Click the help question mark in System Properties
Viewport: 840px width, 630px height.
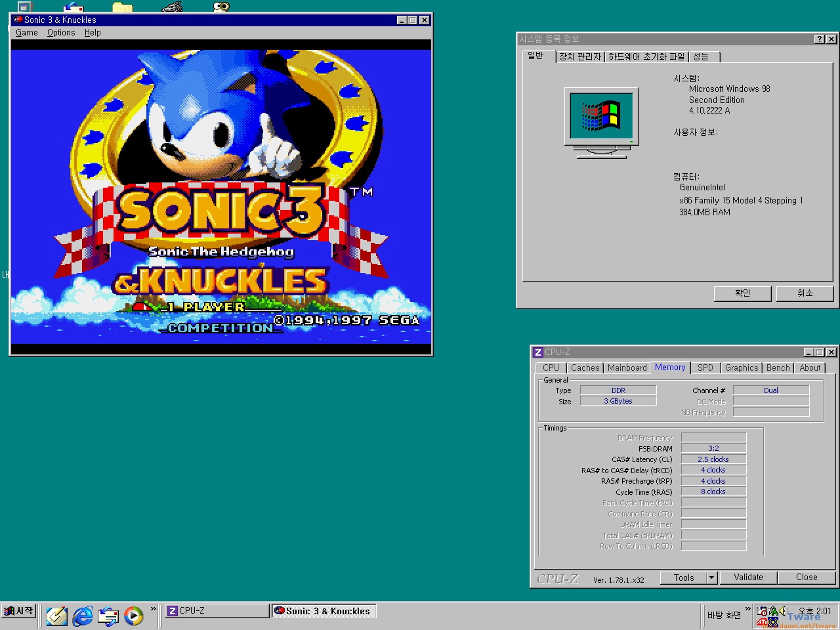(x=819, y=39)
